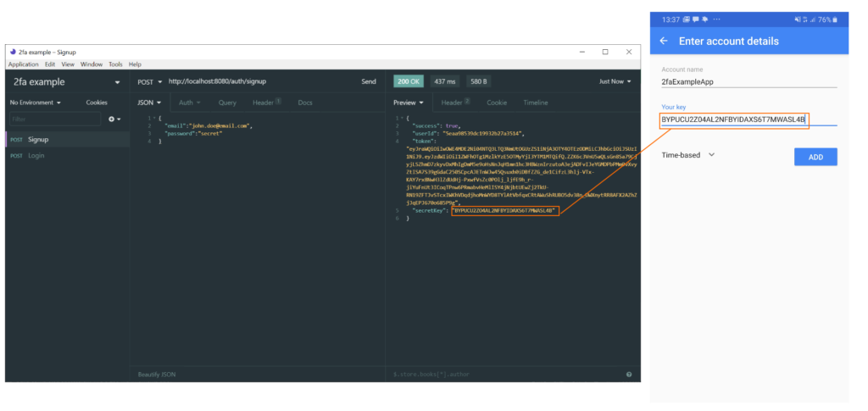Switch to the Docs tab
This screenshot has width=868, height=411.
[x=305, y=103]
